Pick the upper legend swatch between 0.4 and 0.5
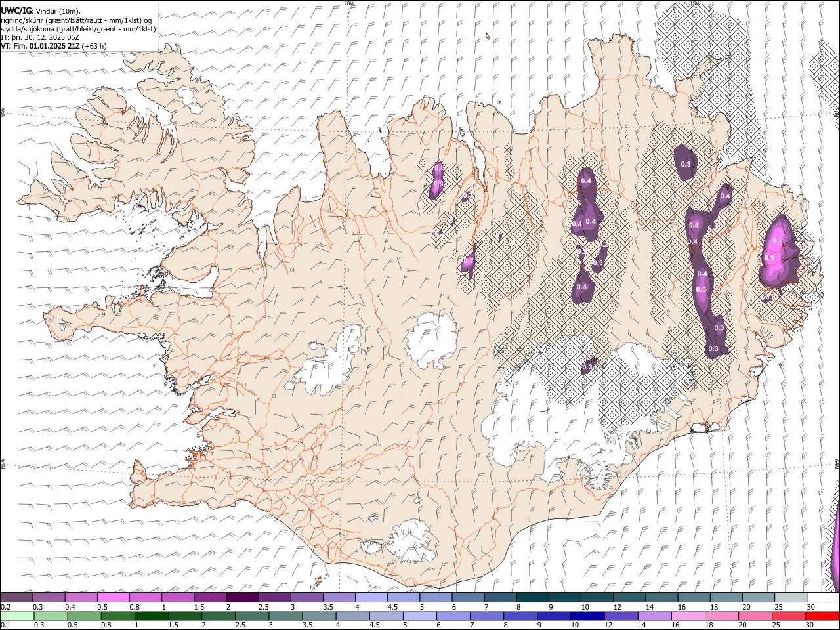 [81, 598]
